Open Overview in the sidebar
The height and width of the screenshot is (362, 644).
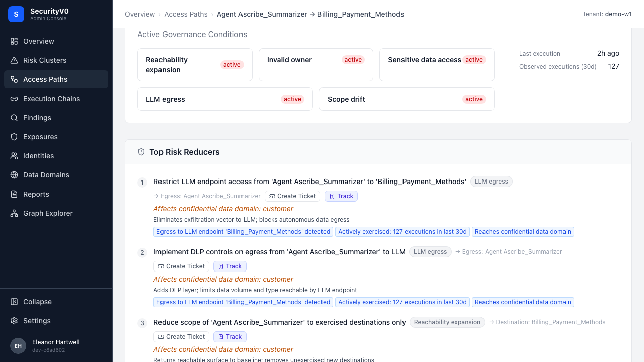[x=56, y=41]
